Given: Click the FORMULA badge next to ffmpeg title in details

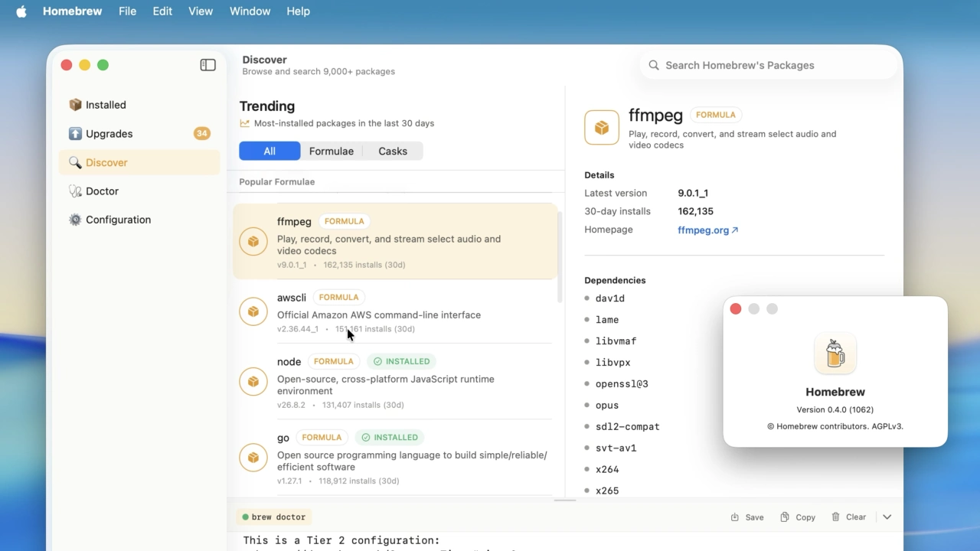Looking at the screenshot, I should point(716,115).
